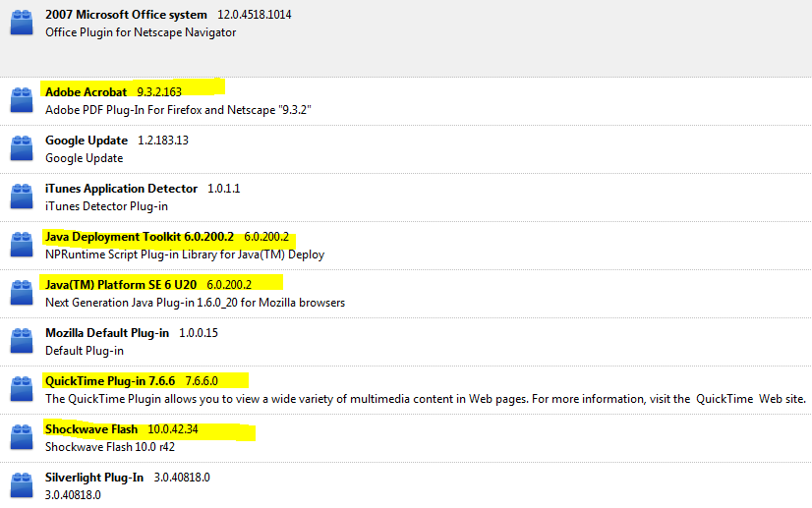Select Java Deployment Toolkit 6.0.200.2 title
Viewport: 812px width, 508px height.
coord(140,237)
